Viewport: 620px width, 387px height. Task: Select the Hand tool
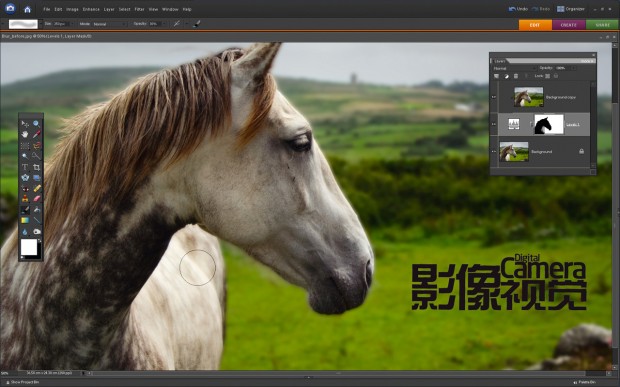click(25, 134)
